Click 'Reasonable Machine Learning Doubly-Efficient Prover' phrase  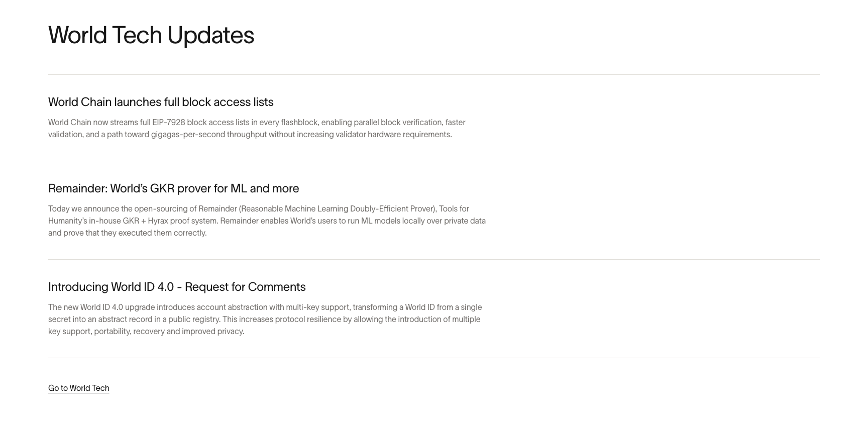click(x=337, y=209)
